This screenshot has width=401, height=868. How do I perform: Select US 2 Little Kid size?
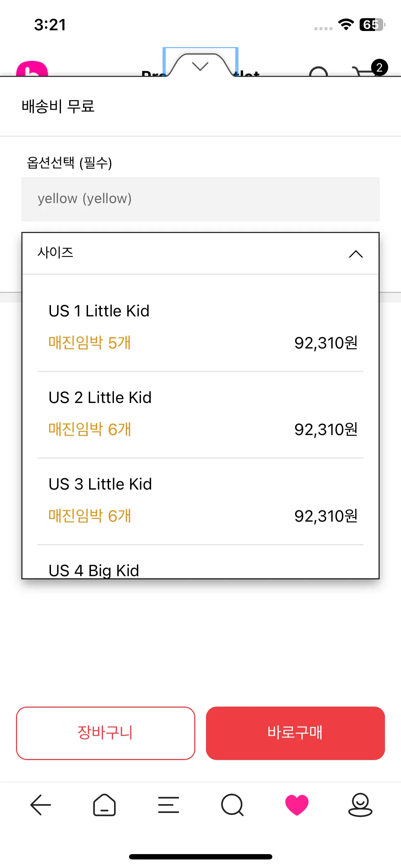coord(200,413)
